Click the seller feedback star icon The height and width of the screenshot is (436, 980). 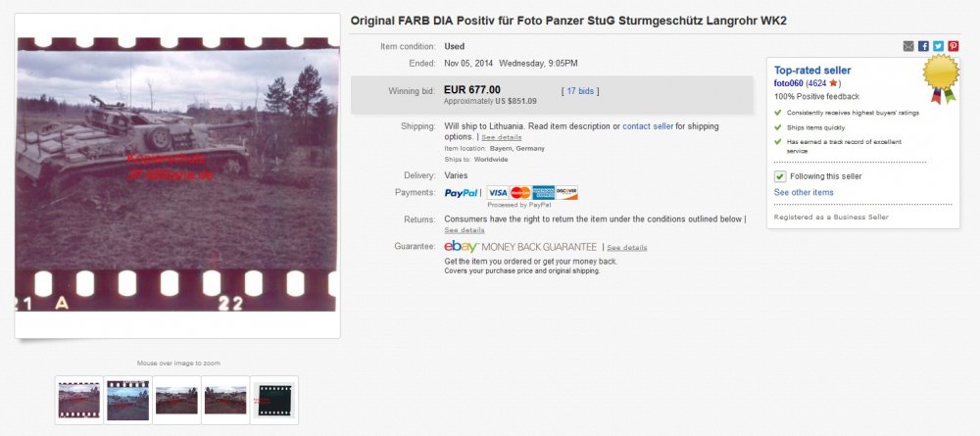coord(833,83)
